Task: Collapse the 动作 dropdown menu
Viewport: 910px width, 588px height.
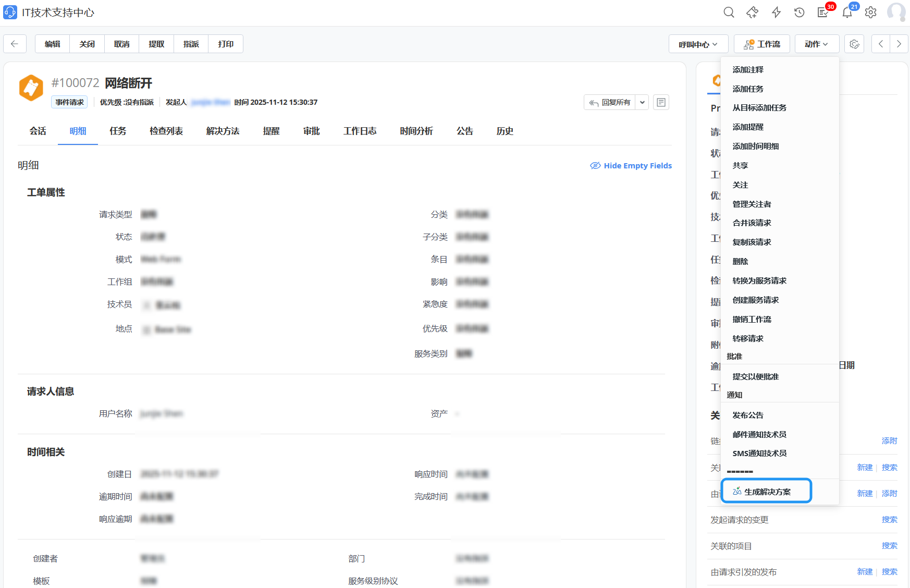Action: point(816,44)
